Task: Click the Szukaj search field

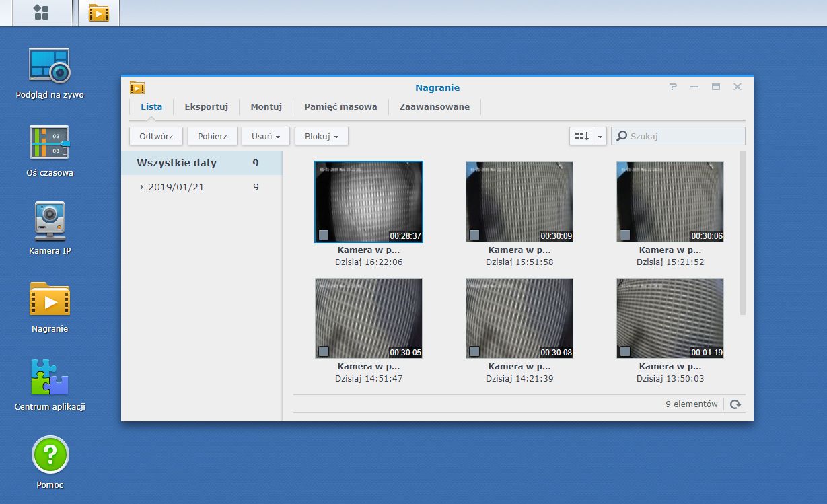Action: point(684,136)
